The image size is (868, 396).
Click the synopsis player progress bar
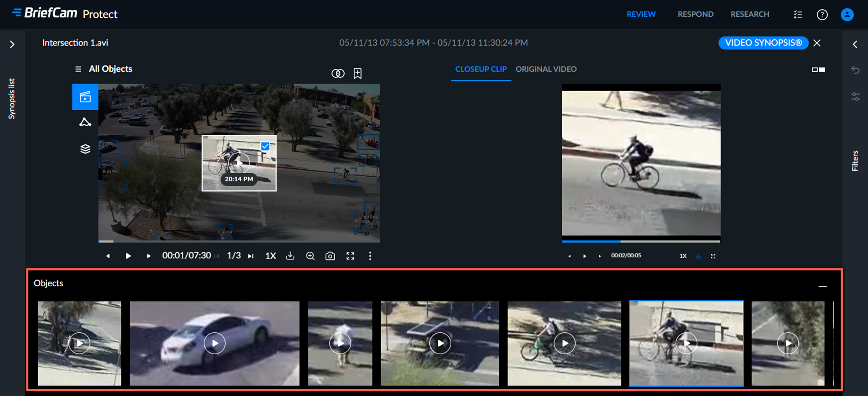pyautogui.click(x=239, y=241)
